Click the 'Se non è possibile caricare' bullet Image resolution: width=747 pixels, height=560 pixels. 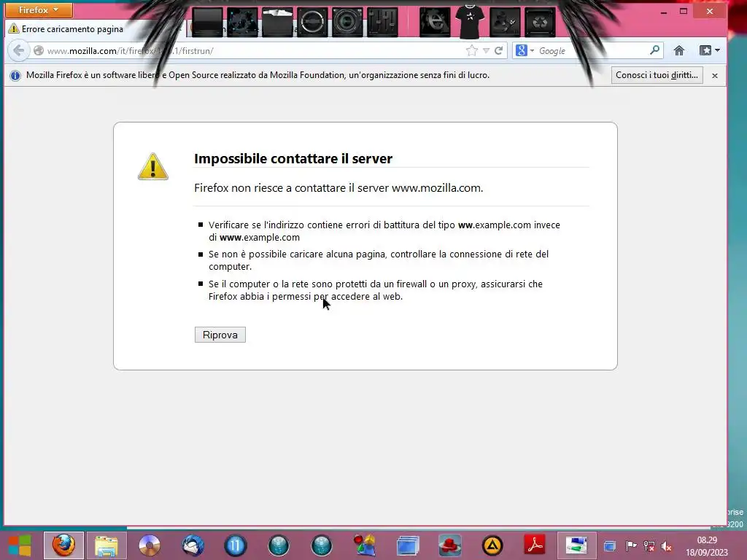tap(379, 260)
